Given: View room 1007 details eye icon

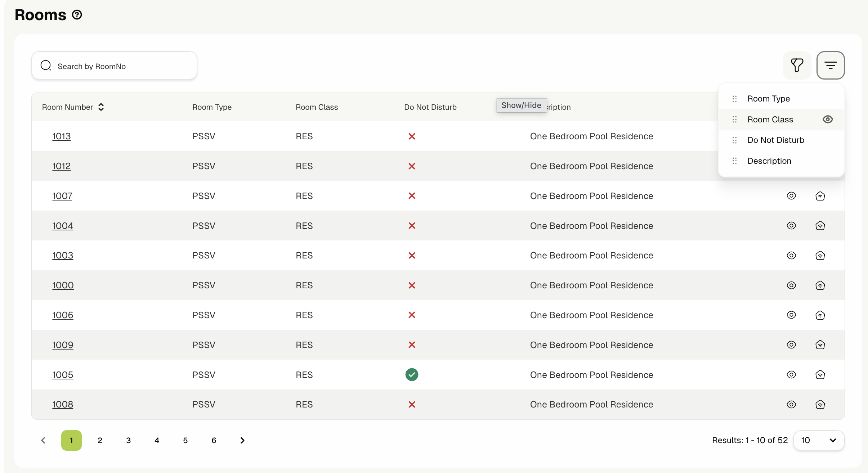Looking at the screenshot, I should (x=791, y=196).
